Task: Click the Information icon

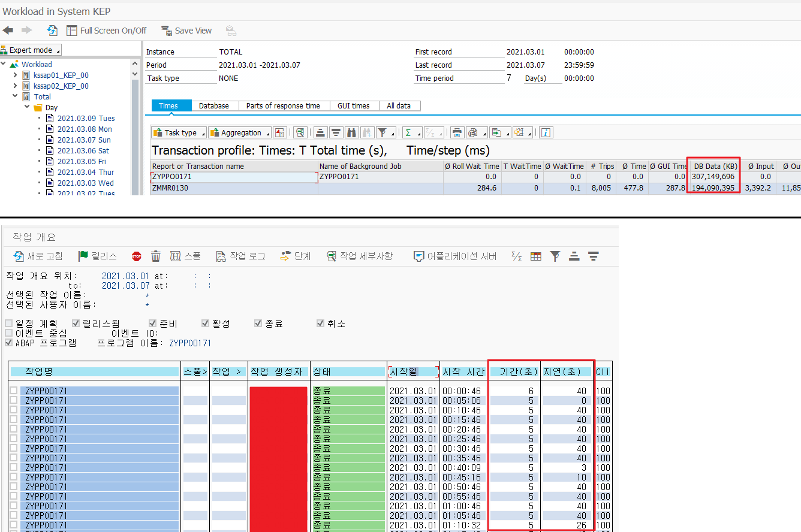Action: pyautogui.click(x=546, y=132)
